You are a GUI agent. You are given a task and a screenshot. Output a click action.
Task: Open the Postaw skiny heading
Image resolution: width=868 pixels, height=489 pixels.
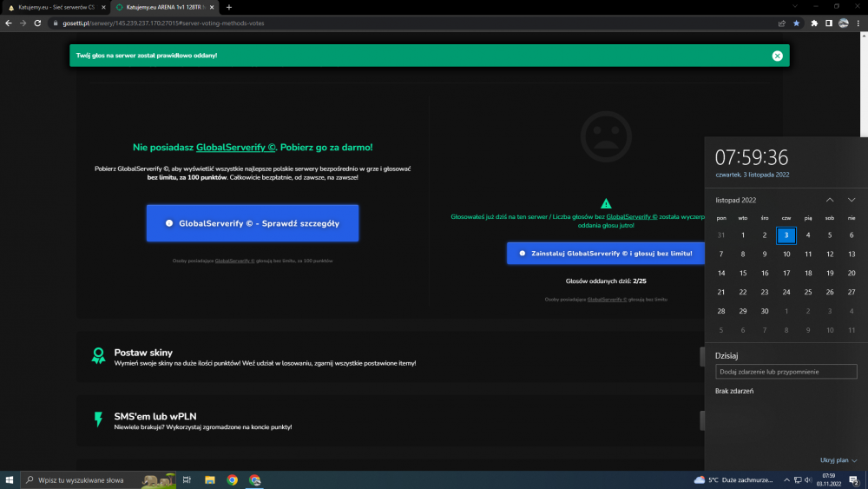coord(143,353)
